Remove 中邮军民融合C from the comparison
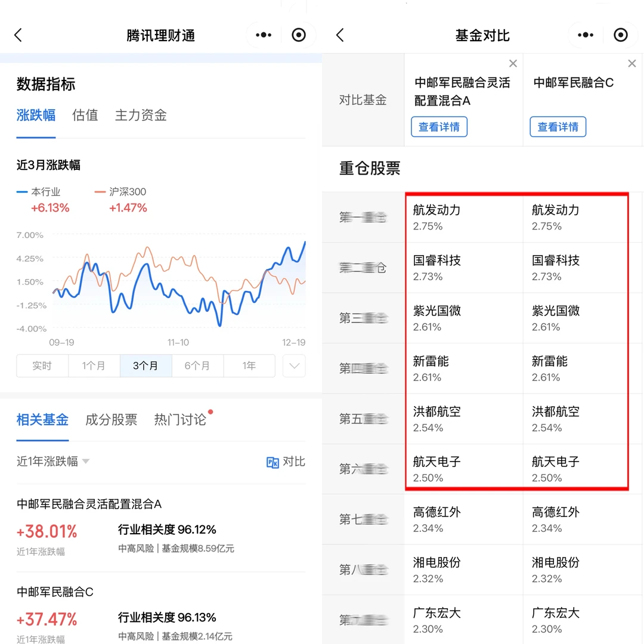Viewport: 644px width, 644px height. [631, 63]
